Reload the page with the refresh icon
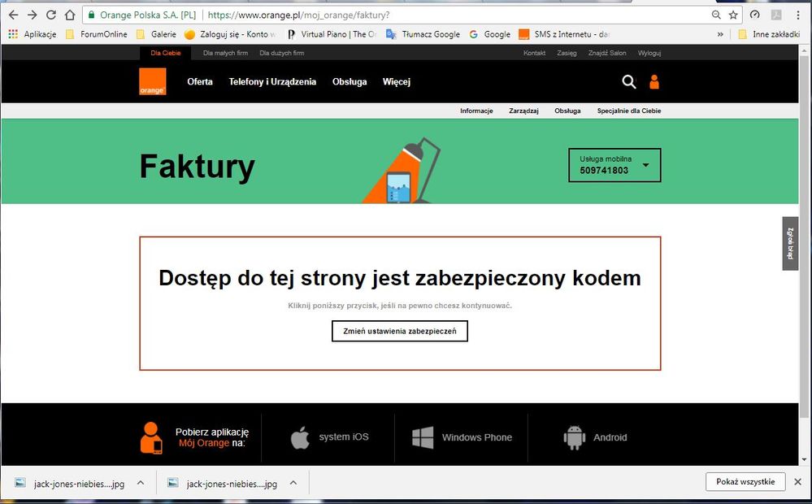Image resolution: width=812 pixels, height=504 pixels. 50,14
